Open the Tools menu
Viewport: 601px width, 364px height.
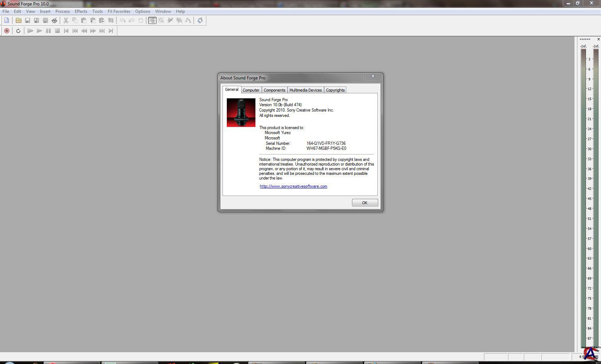click(97, 11)
